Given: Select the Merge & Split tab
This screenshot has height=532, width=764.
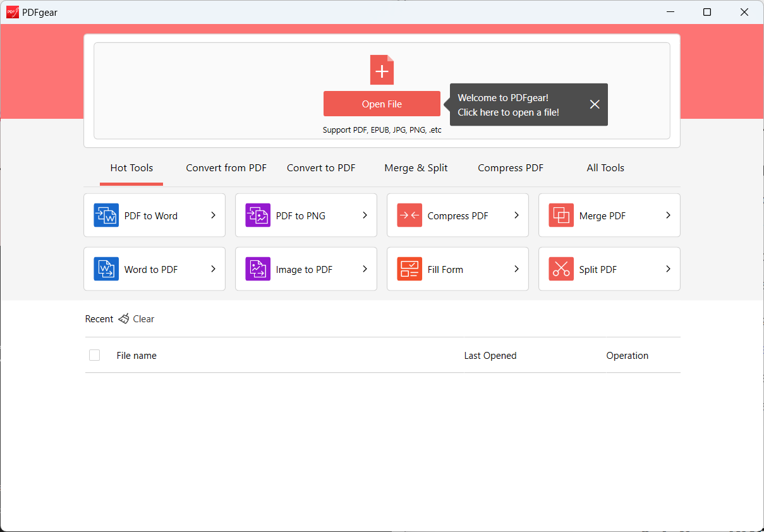Looking at the screenshot, I should (416, 168).
